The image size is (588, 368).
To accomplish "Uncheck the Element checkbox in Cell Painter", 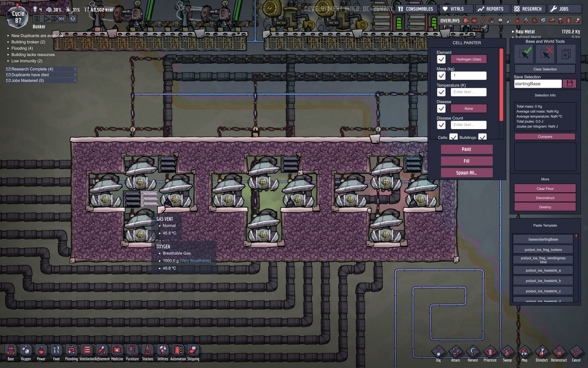I will [x=441, y=59].
